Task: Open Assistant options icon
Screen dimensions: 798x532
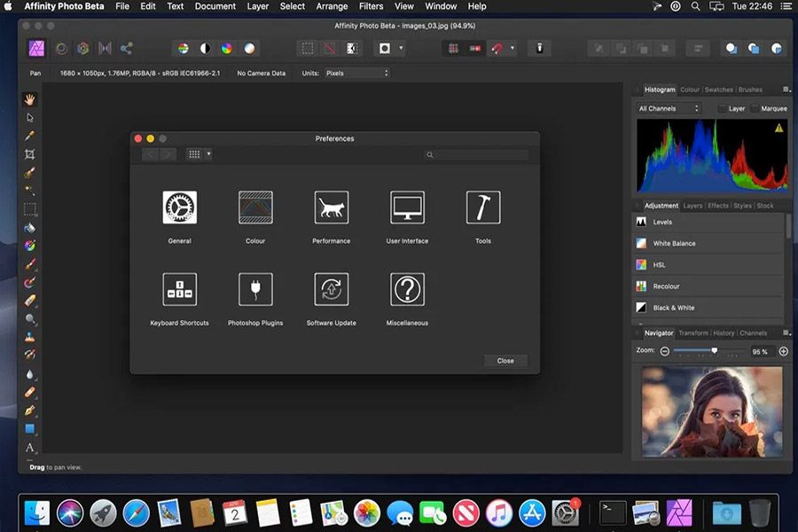Action: [x=539, y=49]
